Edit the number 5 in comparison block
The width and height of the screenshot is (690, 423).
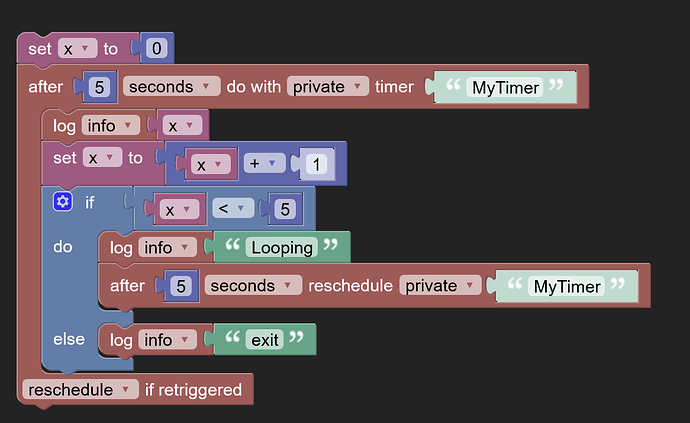pyautogui.click(x=285, y=209)
